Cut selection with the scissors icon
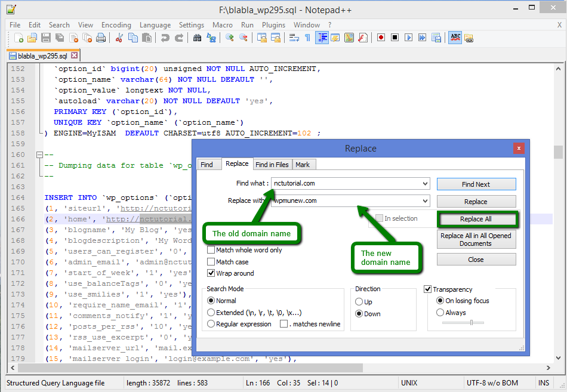The image size is (567, 392). click(119, 38)
